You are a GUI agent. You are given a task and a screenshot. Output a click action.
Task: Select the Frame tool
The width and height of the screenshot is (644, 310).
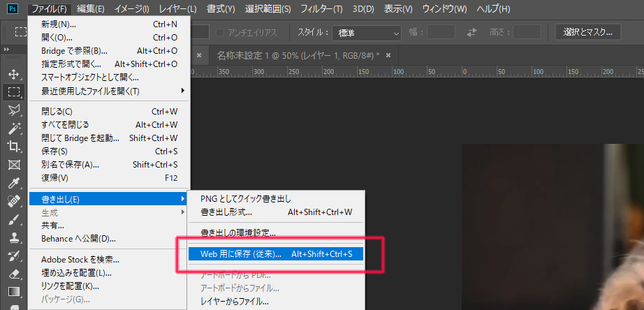(x=14, y=165)
